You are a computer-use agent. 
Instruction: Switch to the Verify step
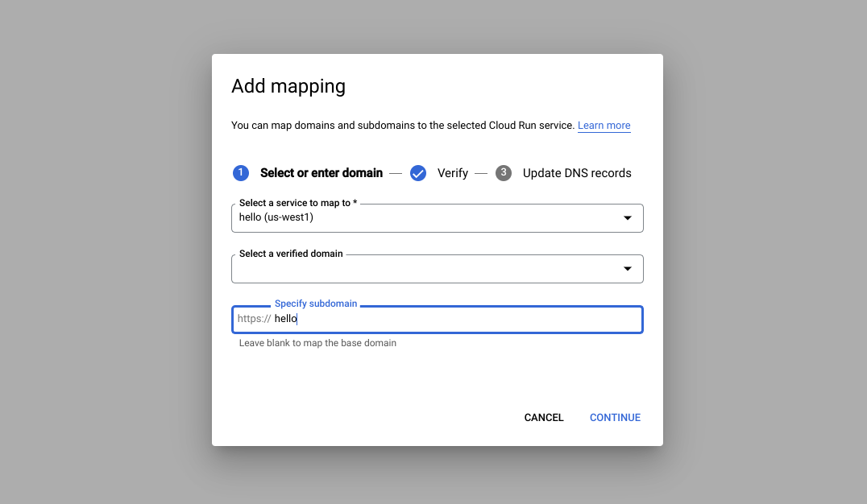(453, 172)
